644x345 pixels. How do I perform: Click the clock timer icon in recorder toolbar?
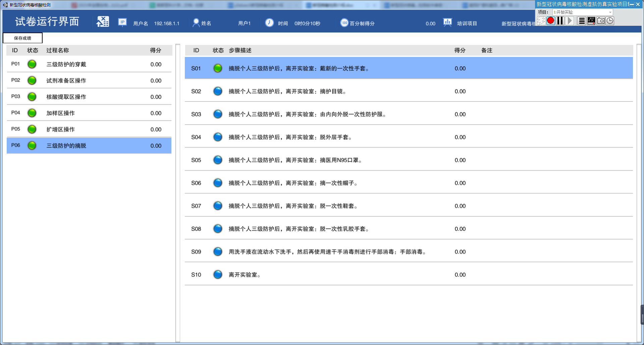click(610, 21)
